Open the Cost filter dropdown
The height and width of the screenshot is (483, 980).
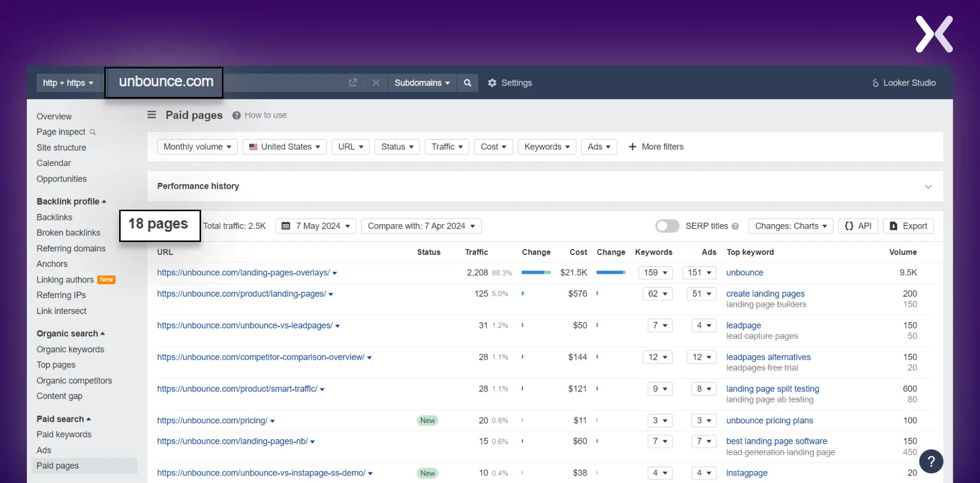click(493, 147)
